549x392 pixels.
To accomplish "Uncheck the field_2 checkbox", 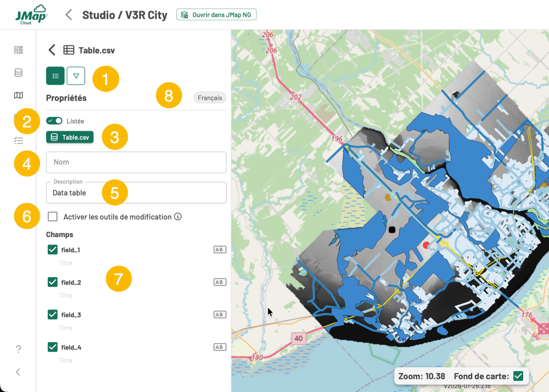I will (53, 282).
